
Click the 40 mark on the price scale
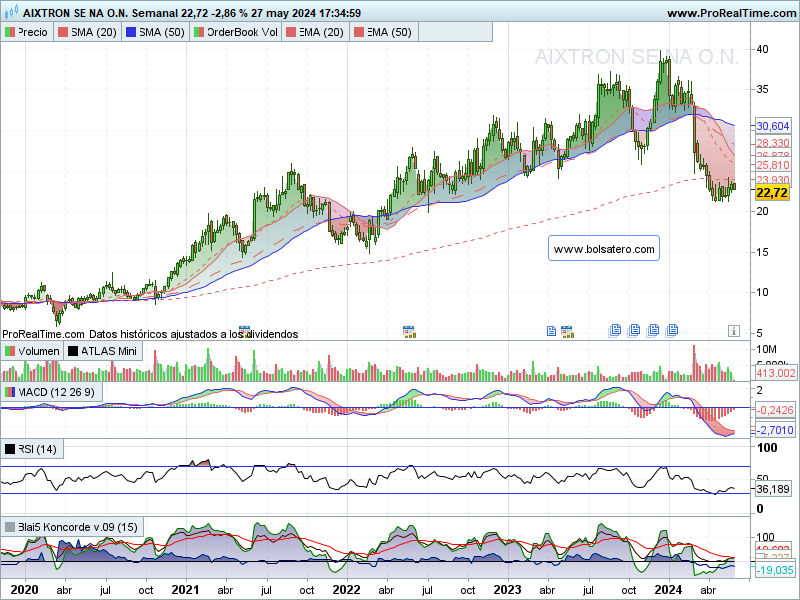(762, 49)
